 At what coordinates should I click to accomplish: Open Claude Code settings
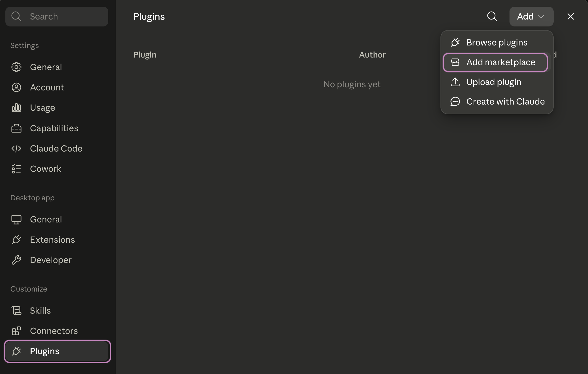pos(57,148)
